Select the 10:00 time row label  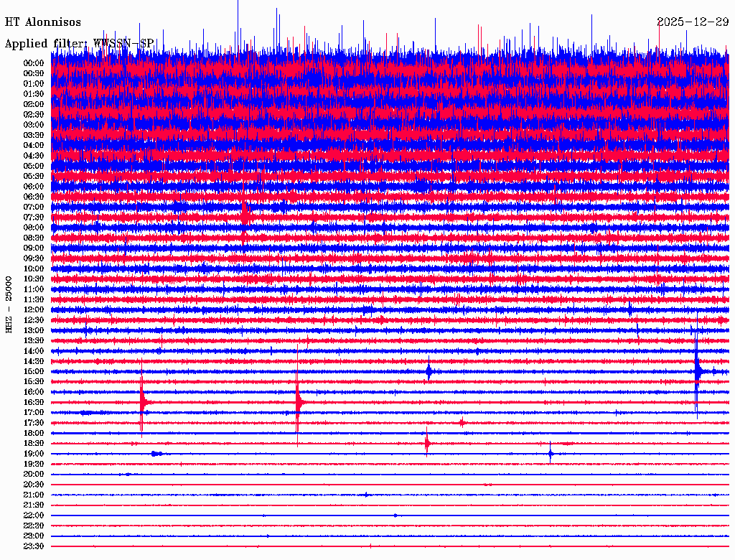pyautogui.click(x=34, y=269)
